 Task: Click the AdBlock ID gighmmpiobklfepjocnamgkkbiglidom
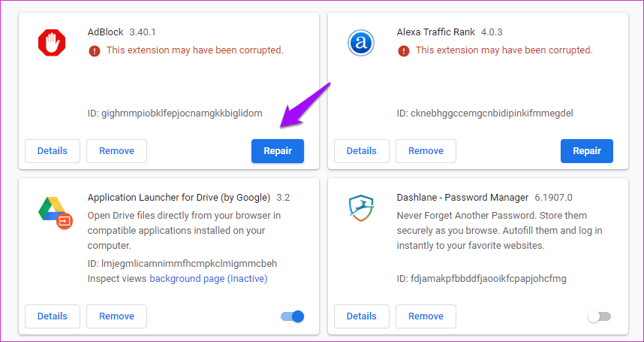tap(175, 113)
